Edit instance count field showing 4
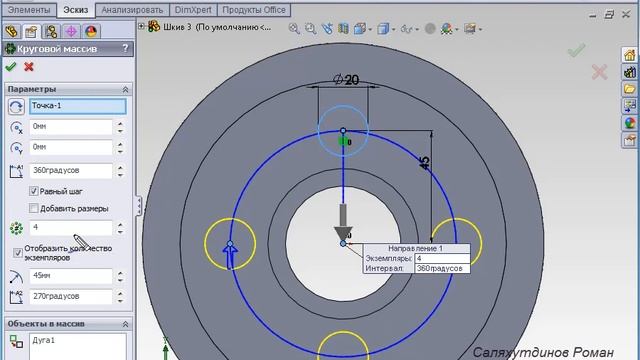 click(71, 227)
